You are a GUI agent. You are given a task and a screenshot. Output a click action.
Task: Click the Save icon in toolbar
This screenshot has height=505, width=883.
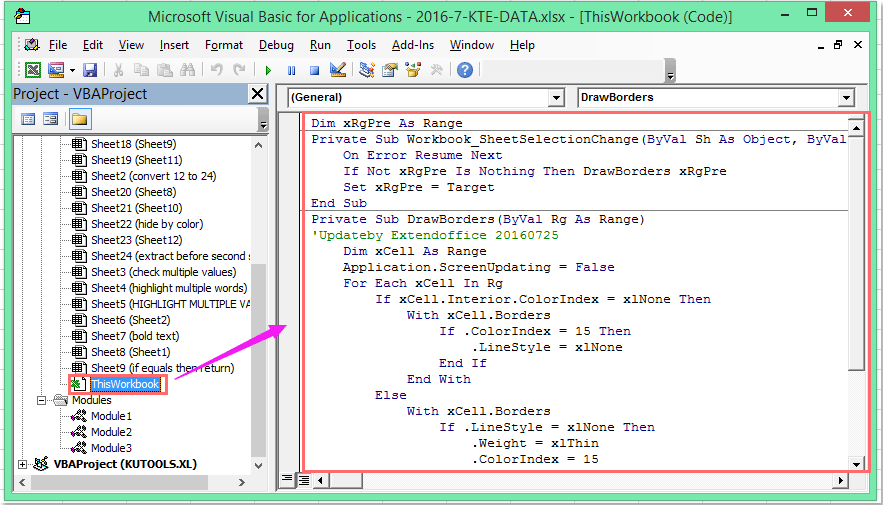[90, 70]
